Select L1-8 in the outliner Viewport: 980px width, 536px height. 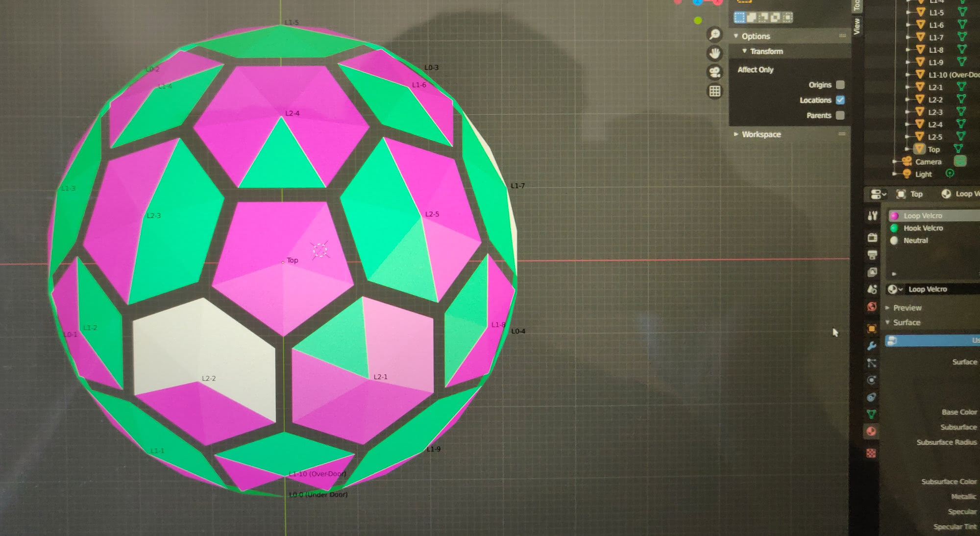(x=936, y=50)
